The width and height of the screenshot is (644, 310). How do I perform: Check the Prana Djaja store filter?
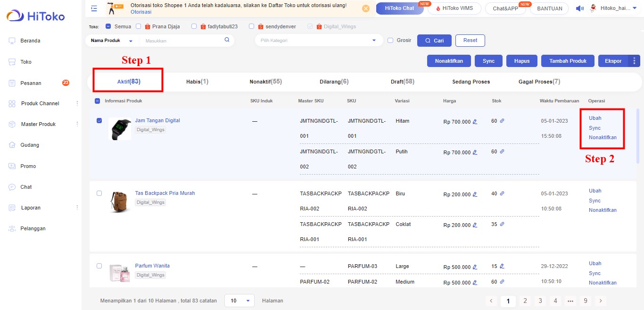tap(139, 26)
